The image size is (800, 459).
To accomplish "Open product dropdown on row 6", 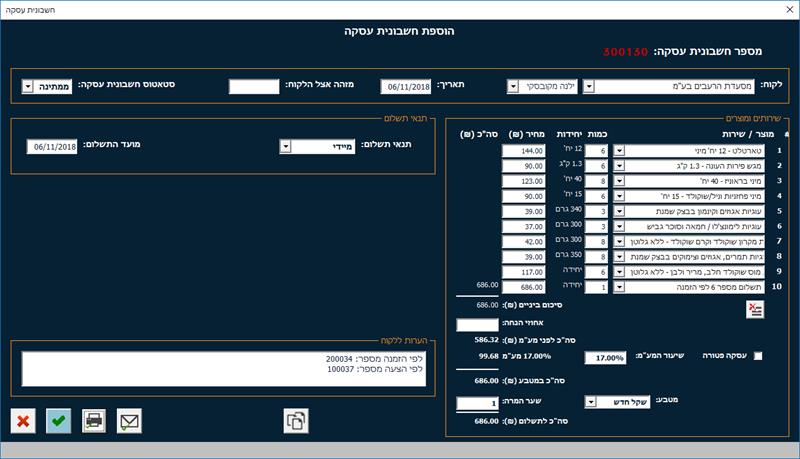I will point(619,226).
